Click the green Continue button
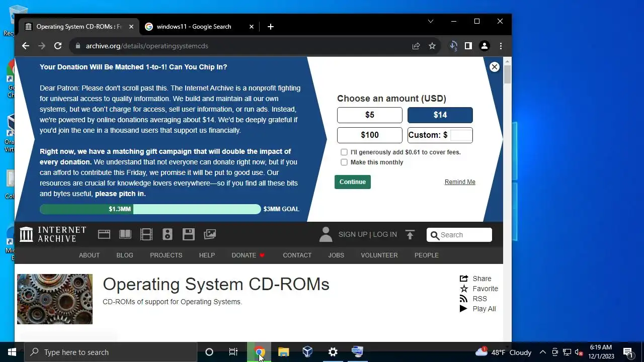 click(x=353, y=182)
